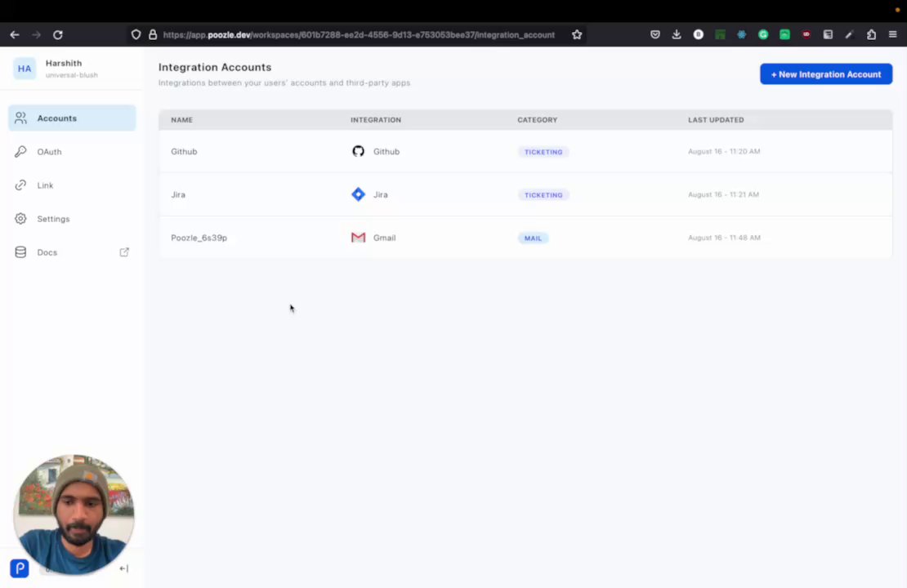Open the browser downloads icon
The width and height of the screenshot is (907, 588).
click(x=677, y=35)
